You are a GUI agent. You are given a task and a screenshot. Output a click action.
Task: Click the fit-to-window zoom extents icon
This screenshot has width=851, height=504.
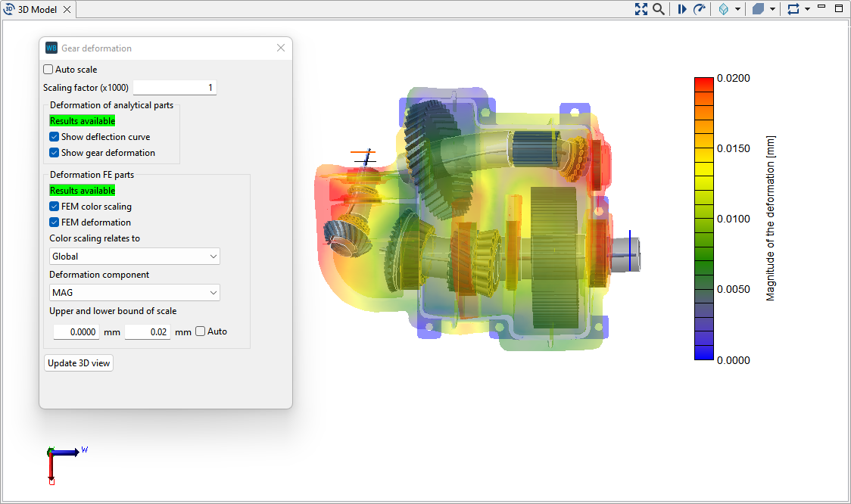pos(641,8)
